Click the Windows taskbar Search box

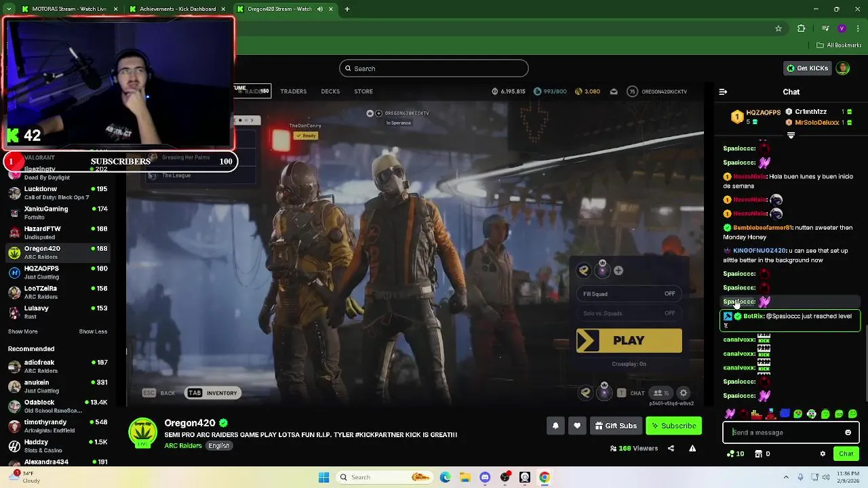point(385,477)
